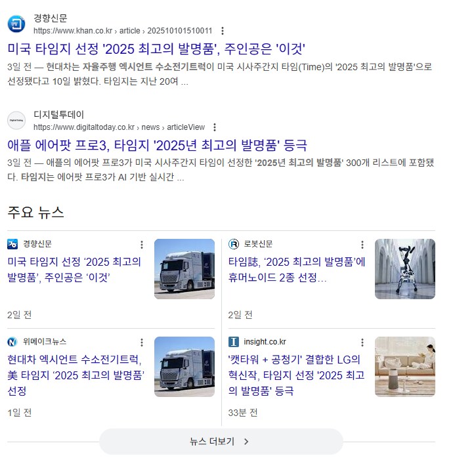476x458 pixels.
Task: Click the 경향신문 site favicon in first result
Action: [x=16, y=24]
